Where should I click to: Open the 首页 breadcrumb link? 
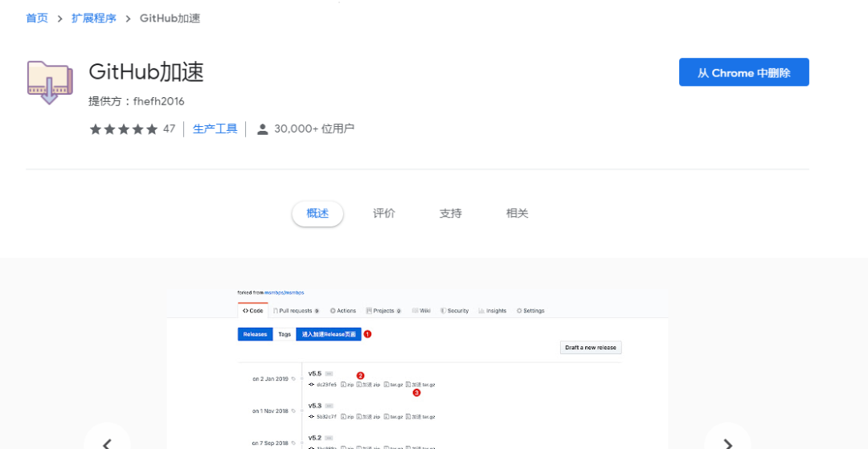37,18
